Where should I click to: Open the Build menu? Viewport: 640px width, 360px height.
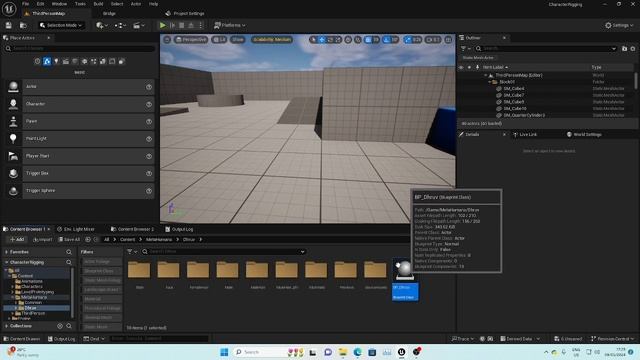98,4
